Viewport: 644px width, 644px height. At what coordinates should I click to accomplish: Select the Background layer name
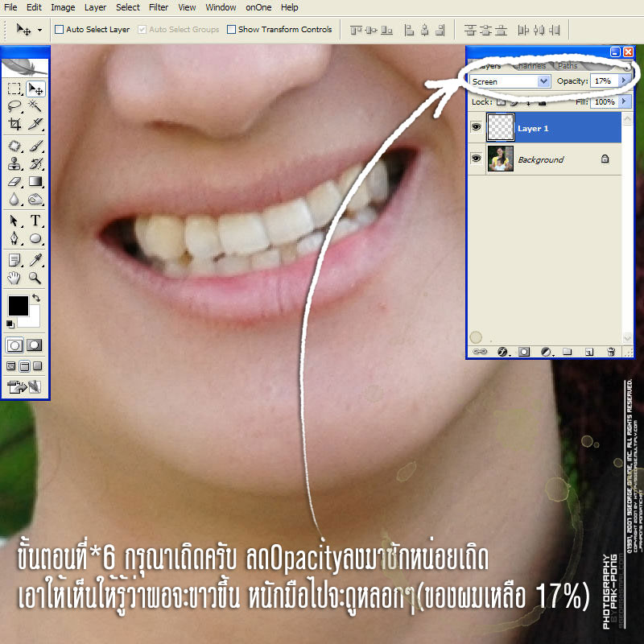tap(540, 159)
